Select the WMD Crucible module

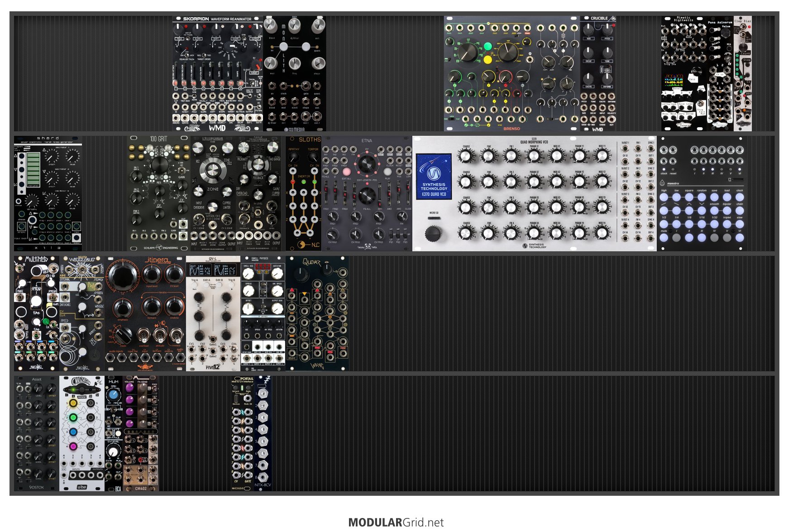coord(598,74)
